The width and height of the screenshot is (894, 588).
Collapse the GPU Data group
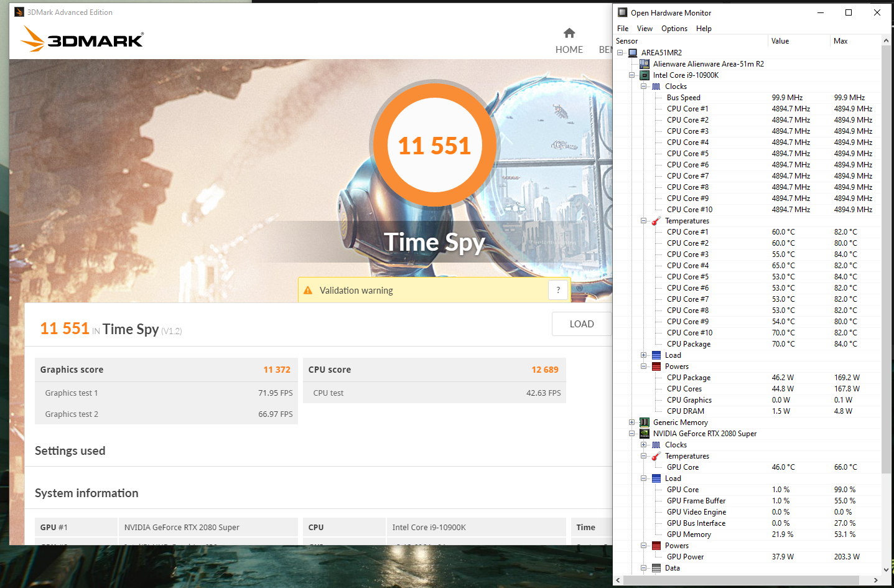[644, 568]
